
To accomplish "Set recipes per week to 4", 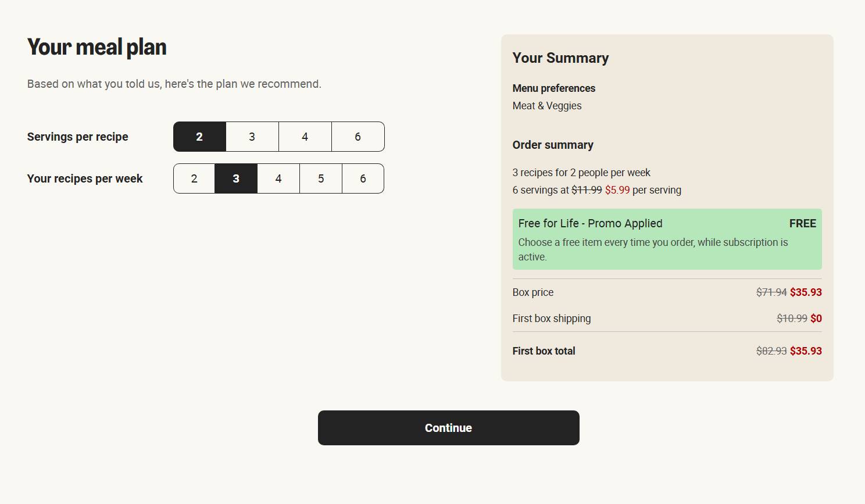I will (x=278, y=178).
